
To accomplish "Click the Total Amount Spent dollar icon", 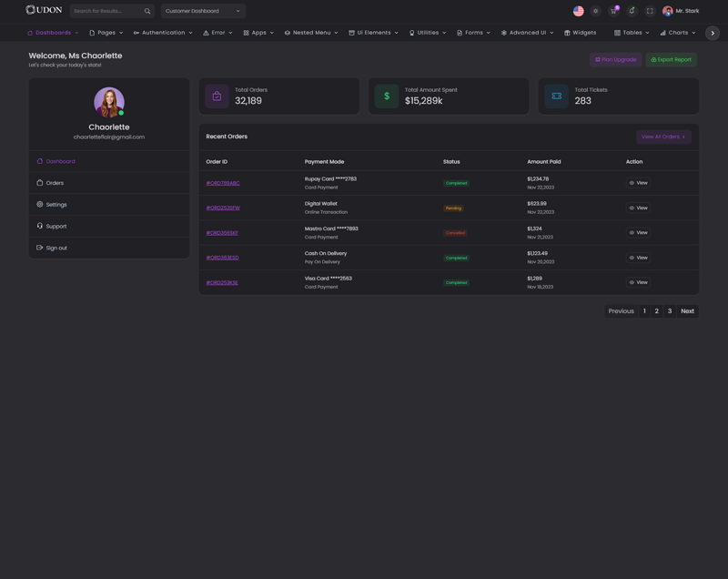I will [387, 96].
